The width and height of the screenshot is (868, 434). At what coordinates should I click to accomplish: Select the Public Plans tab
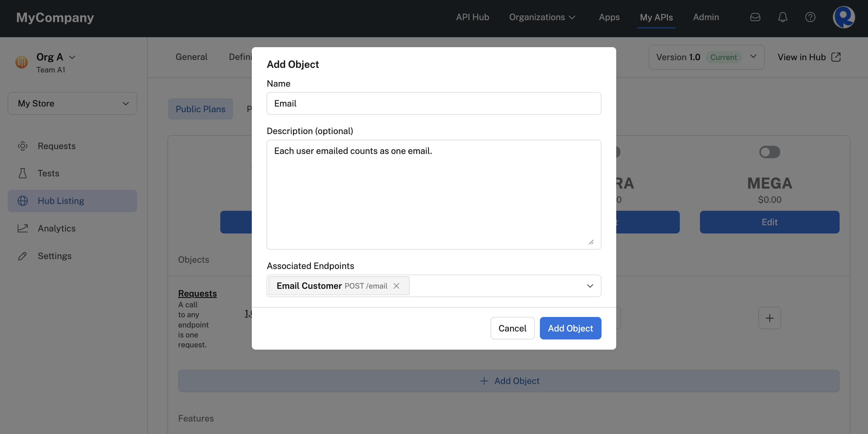tap(200, 108)
